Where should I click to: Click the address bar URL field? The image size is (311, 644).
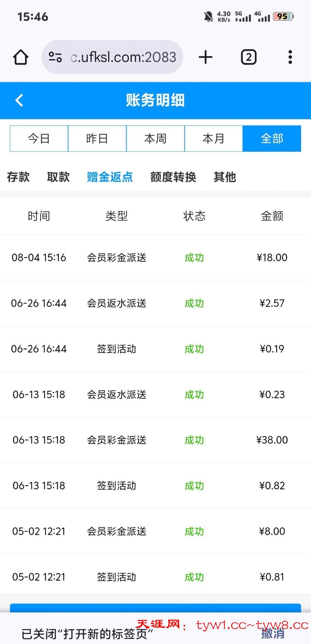point(123,57)
